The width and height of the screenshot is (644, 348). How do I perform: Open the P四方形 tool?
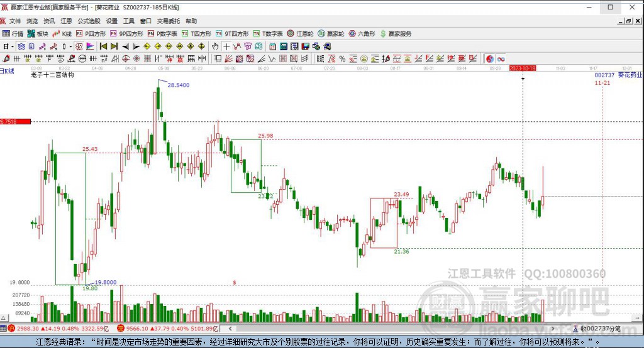coord(91,34)
